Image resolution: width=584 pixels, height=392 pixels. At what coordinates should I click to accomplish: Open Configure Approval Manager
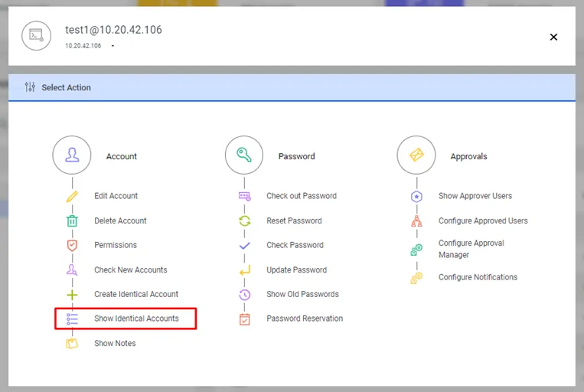tap(471, 249)
